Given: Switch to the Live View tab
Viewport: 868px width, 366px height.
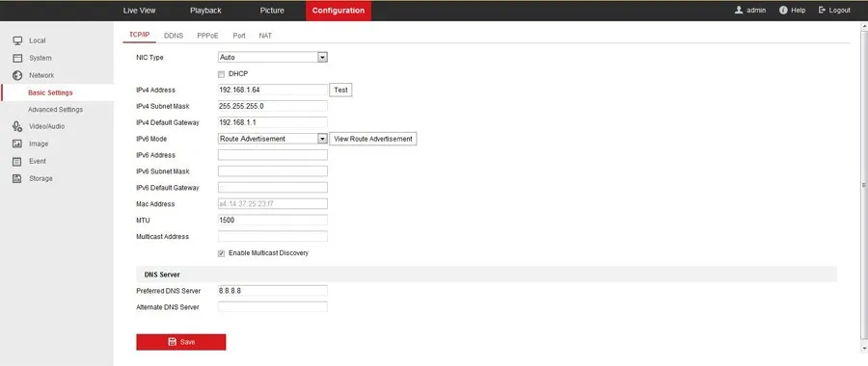Looking at the screenshot, I should click(140, 11).
